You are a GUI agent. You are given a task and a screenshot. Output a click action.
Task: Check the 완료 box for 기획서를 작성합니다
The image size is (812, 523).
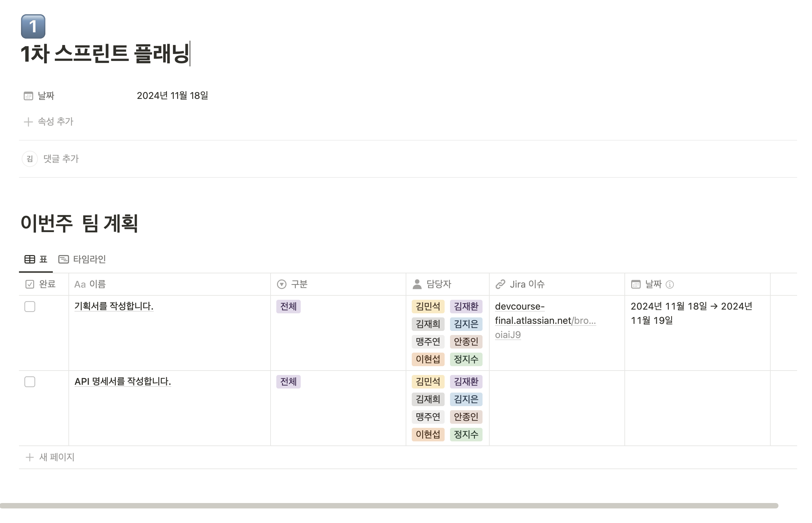point(30,306)
